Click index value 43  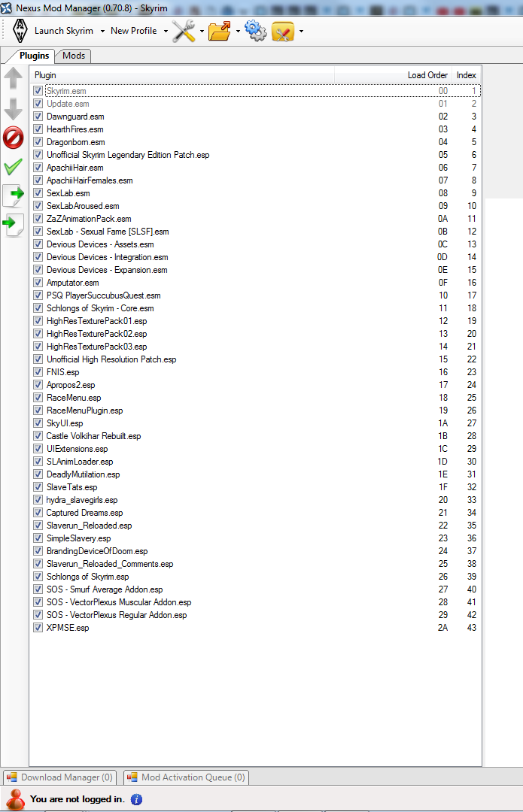pyautogui.click(x=471, y=628)
